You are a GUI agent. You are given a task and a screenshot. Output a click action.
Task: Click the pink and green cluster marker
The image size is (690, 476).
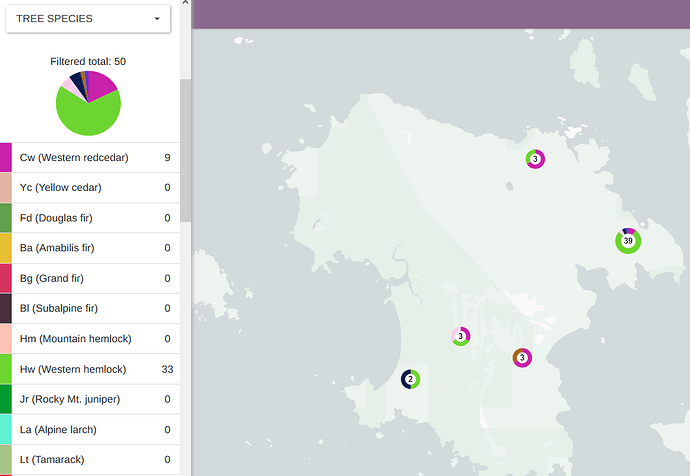[460, 337]
